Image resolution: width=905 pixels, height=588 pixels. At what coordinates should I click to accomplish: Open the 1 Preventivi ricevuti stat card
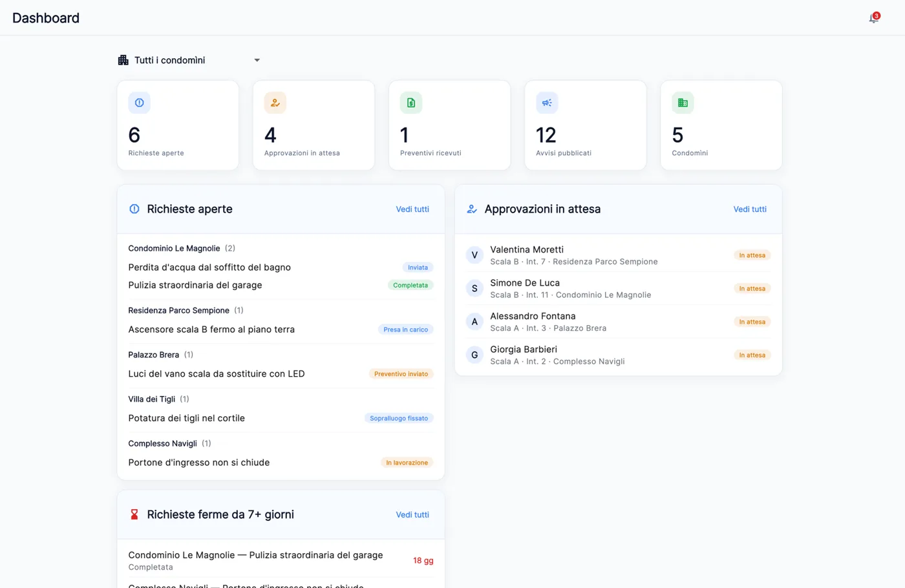click(449, 125)
